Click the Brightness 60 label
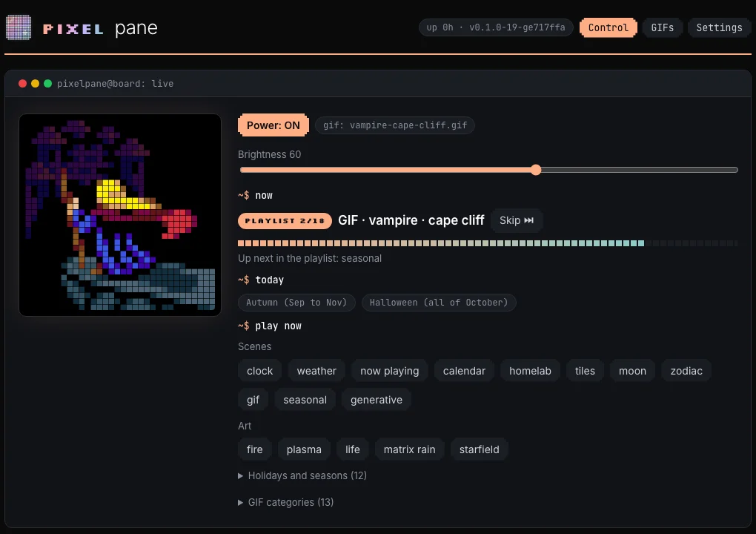Viewport: 756px width, 534px height. click(269, 154)
